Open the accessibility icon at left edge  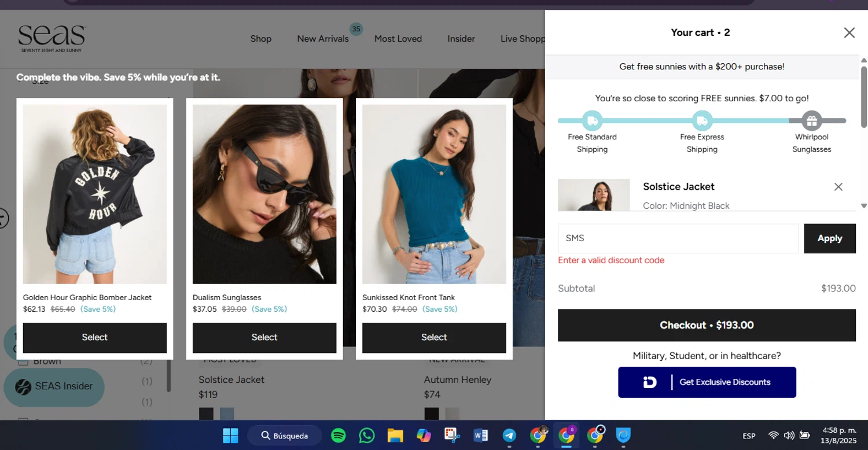pos(3,219)
